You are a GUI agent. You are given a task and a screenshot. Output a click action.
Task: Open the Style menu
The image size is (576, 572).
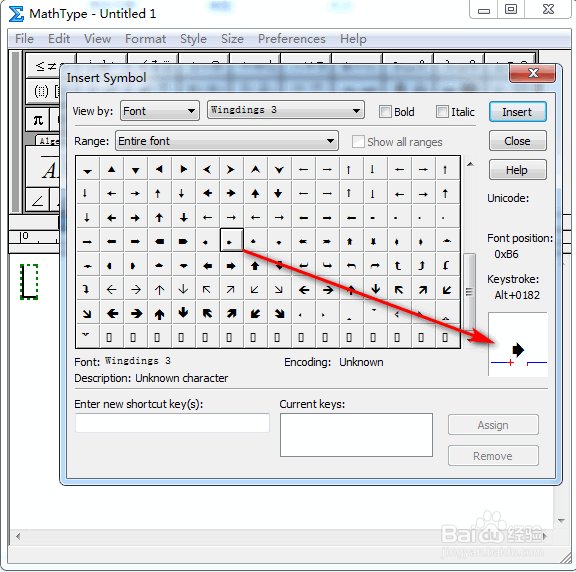[193, 39]
